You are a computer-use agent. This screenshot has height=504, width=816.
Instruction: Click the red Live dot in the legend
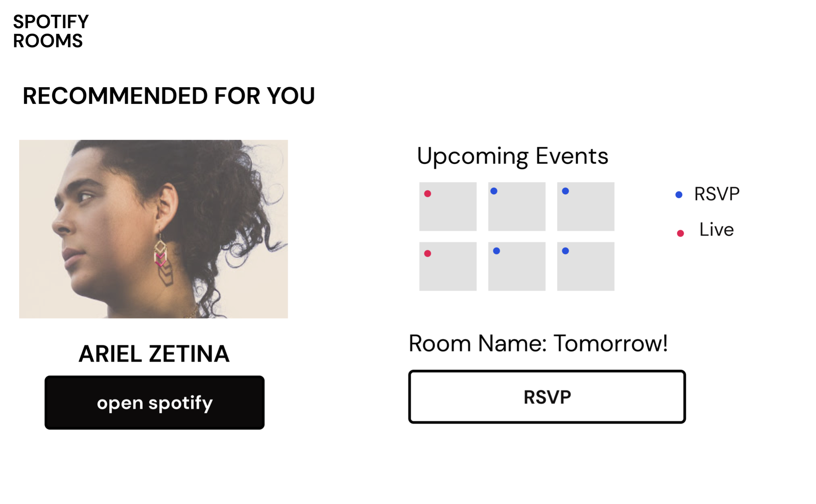point(681,233)
